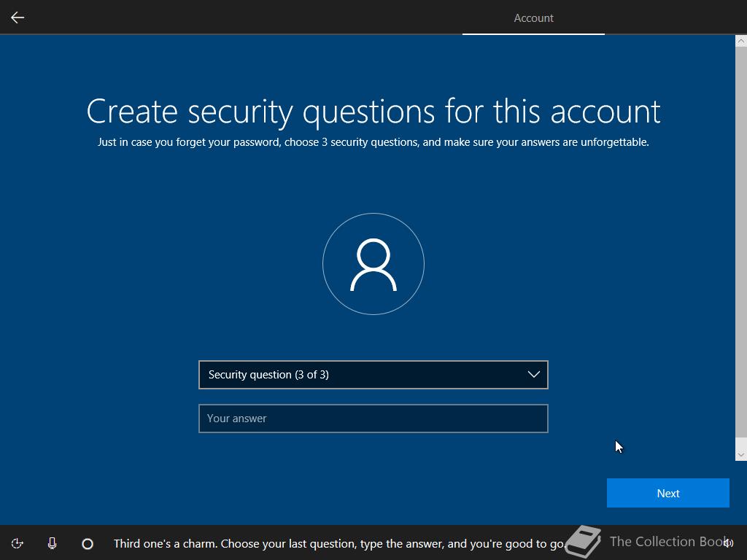Mute the volume speaker icon

pos(729,542)
